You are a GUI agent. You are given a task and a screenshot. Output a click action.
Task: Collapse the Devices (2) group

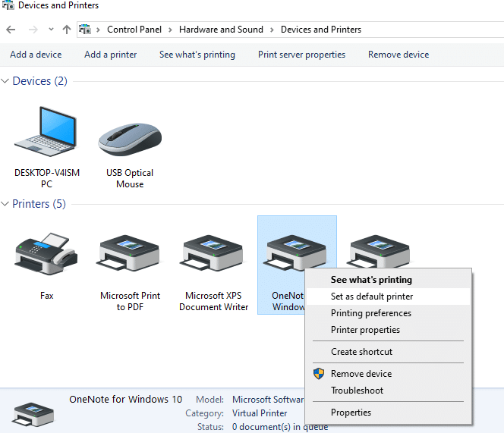point(6,81)
